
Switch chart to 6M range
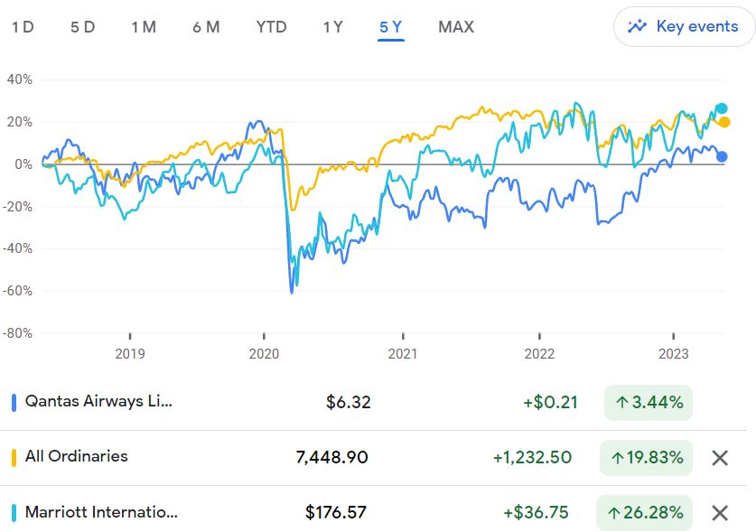coord(206,27)
